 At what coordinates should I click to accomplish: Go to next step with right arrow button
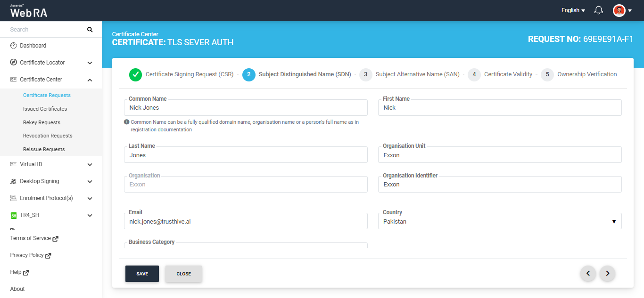click(608, 273)
